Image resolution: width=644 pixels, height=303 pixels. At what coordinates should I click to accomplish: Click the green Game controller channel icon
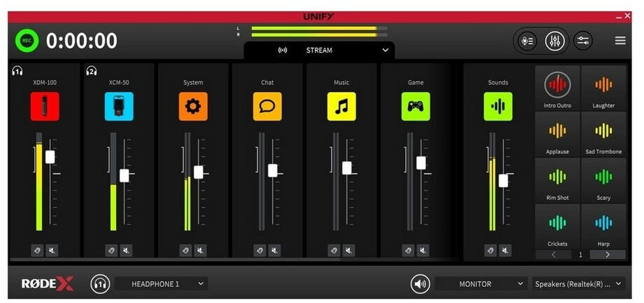point(416,107)
